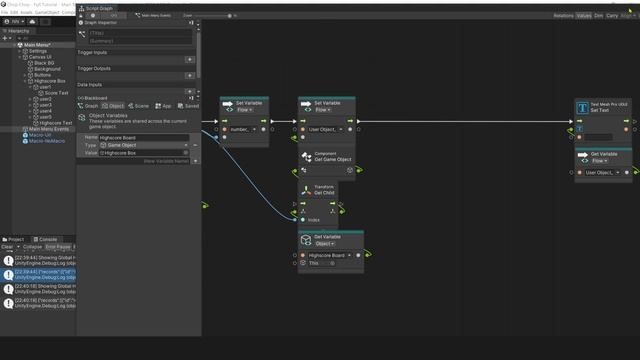640x360 pixels.
Task: Open the Console tab
Action: pyautogui.click(x=45, y=240)
